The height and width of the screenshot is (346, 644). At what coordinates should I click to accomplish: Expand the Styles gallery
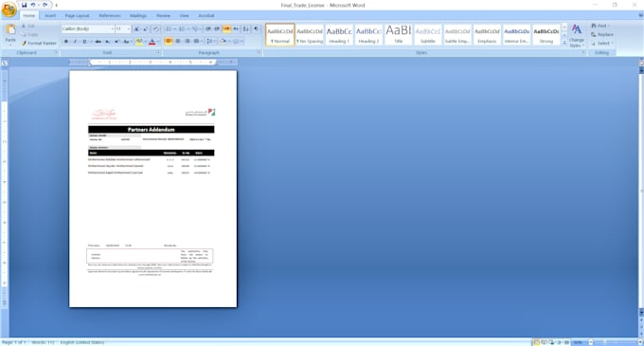pos(564,43)
